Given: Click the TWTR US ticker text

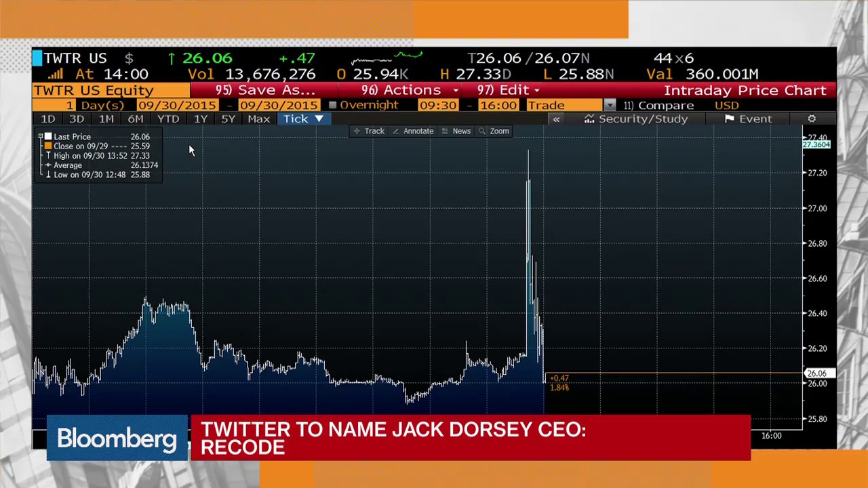Looking at the screenshot, I should coord(75,58).
